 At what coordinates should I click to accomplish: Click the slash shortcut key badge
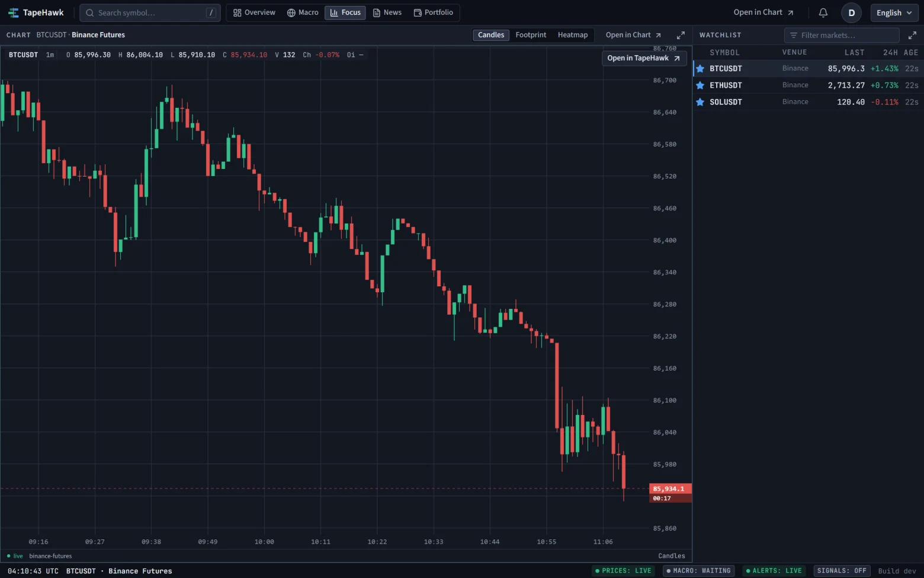click(x=211, y=12)
